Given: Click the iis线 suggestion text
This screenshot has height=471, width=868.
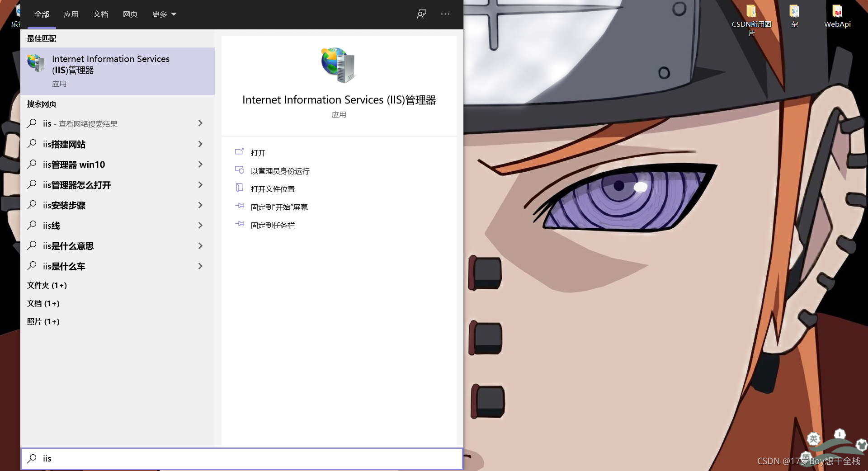Looking at the screenshot, I should click(x=52, y=226).
